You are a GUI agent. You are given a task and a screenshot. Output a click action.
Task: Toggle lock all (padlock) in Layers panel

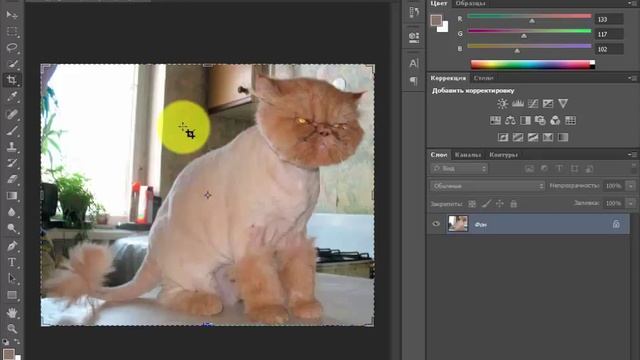513,204
